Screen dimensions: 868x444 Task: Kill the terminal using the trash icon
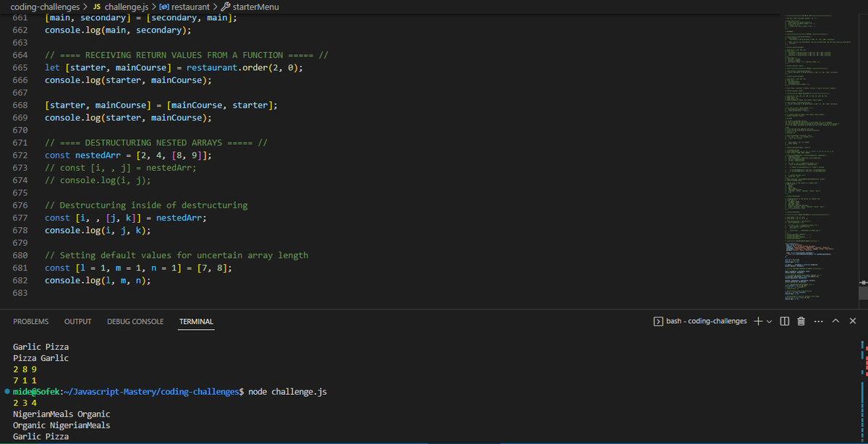[801, 321]
